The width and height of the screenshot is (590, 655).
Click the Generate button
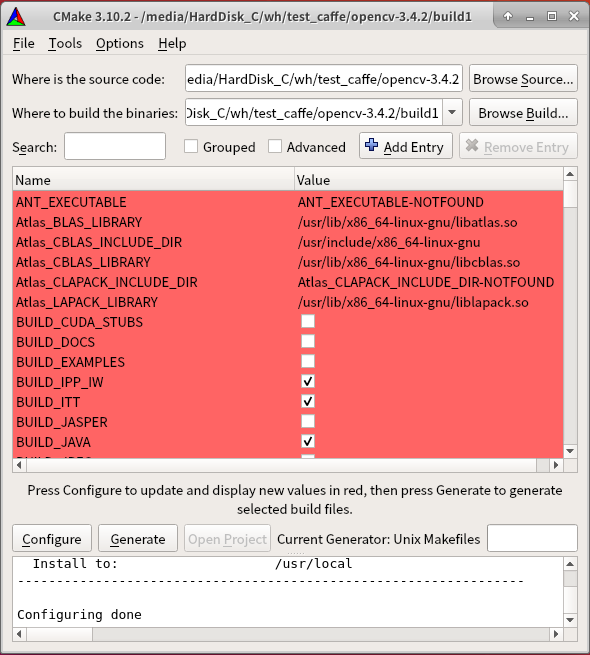138,539
